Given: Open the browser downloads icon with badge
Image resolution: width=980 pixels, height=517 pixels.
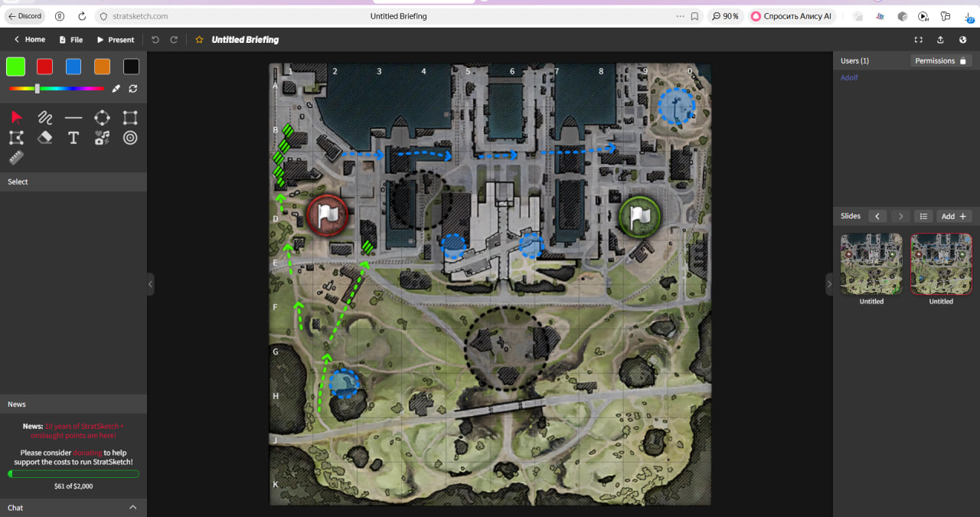Looking at the screenshot, I should pyautogui.click(x=969, y=16).
